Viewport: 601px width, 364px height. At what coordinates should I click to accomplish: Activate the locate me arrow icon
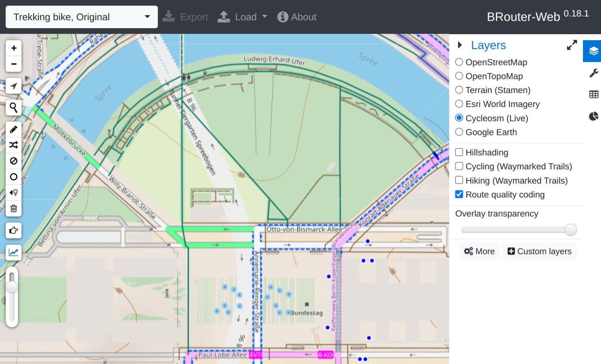[14, 86]
